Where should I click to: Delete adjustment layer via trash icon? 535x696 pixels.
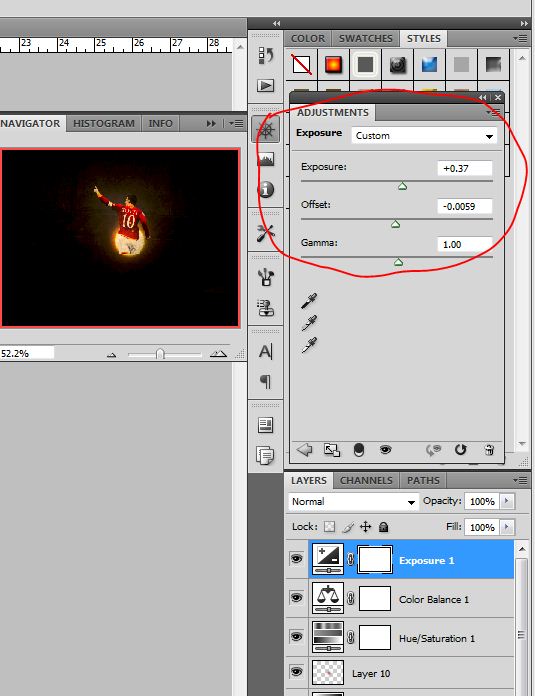coord(489,450)
